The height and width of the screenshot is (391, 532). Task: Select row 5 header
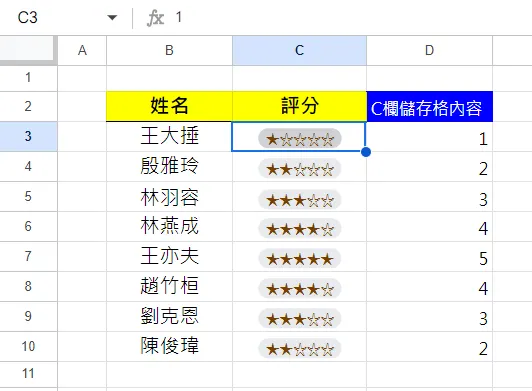click(x=28, y=196)
